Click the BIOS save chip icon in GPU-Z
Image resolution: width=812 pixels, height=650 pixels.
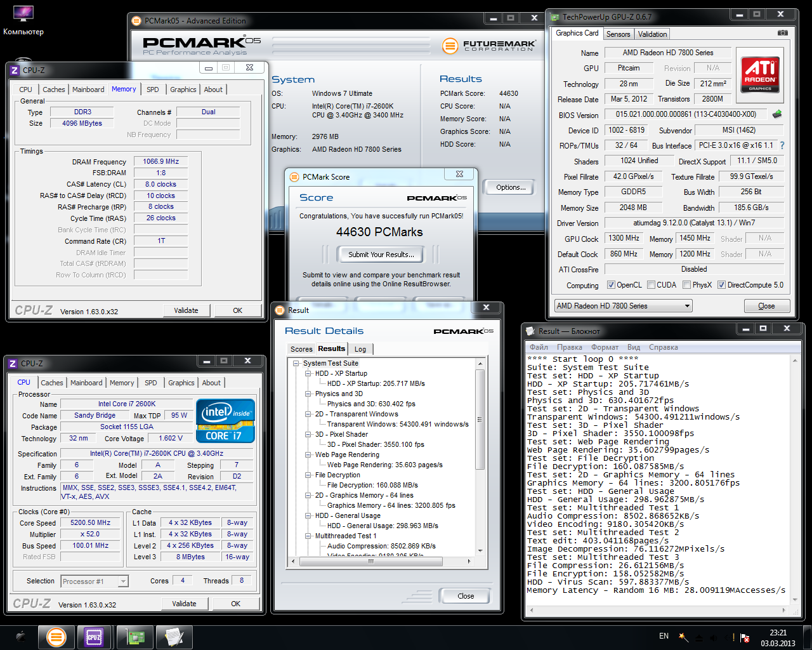point(776,115)
